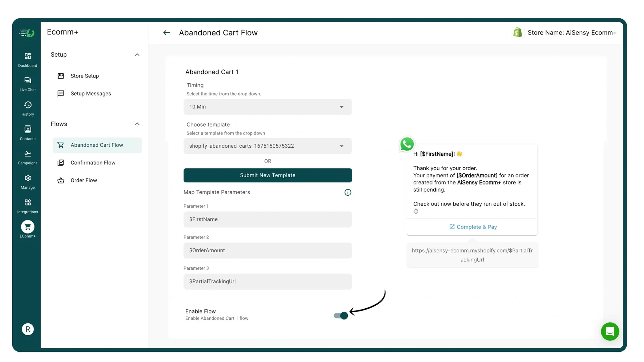Collapse the Flows section chevron
This screenshot has height=362, width=644.
pos(137,124)
